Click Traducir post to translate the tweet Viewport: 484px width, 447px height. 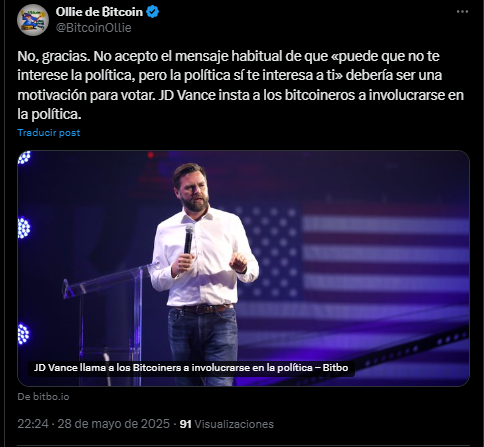(x=49, y=133)
